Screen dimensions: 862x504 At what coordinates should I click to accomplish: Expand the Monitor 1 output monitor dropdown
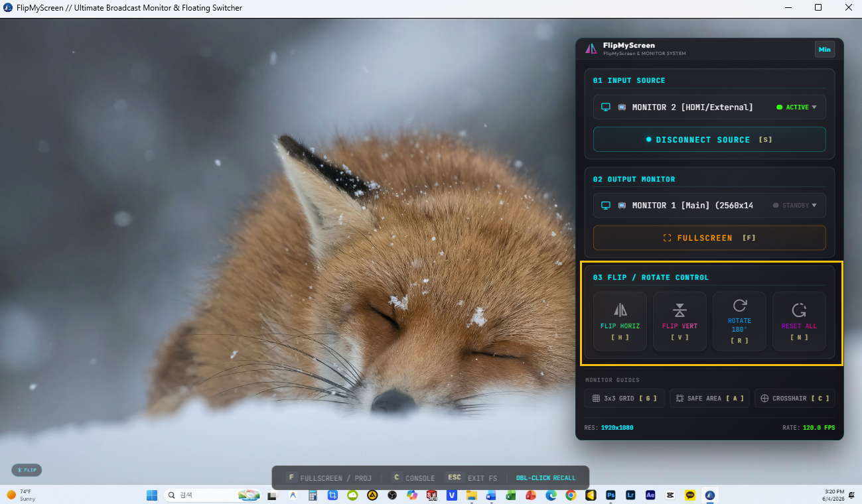point(709,206)
